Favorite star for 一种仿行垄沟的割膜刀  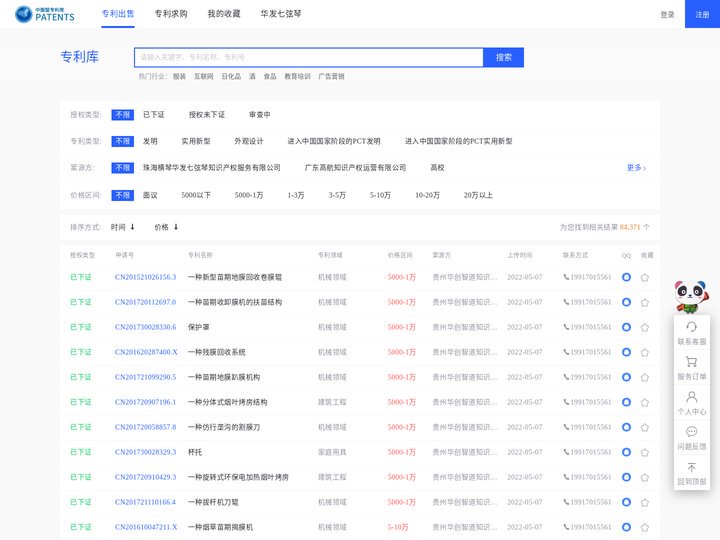pyautogui.click(x=645, y=427)
